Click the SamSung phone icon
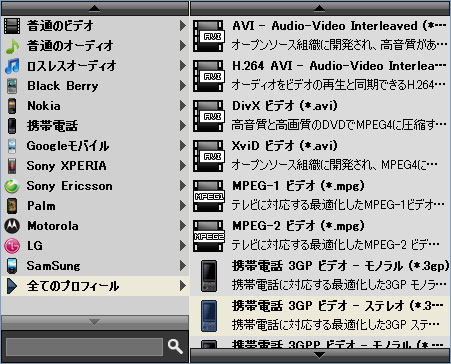 tap(12, 266)
